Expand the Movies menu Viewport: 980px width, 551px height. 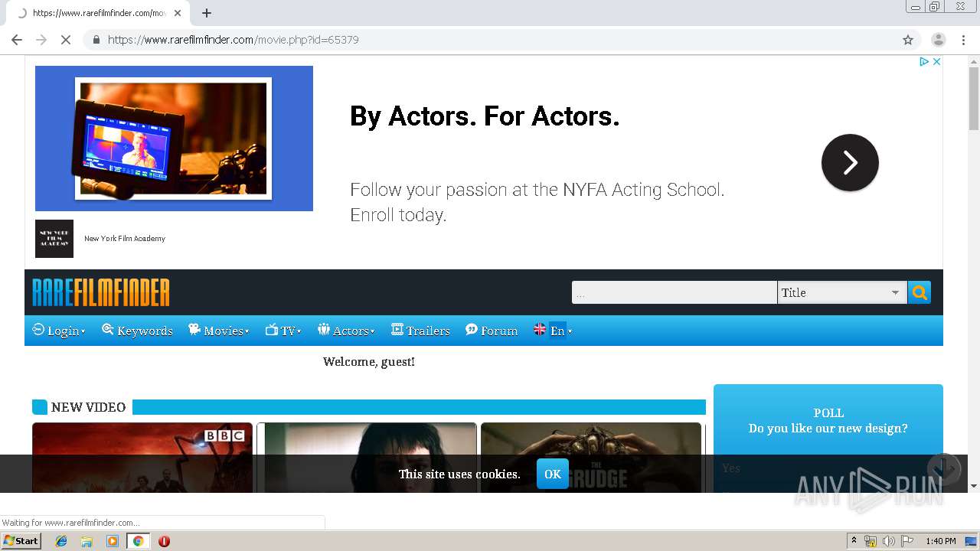click(219, 331)
